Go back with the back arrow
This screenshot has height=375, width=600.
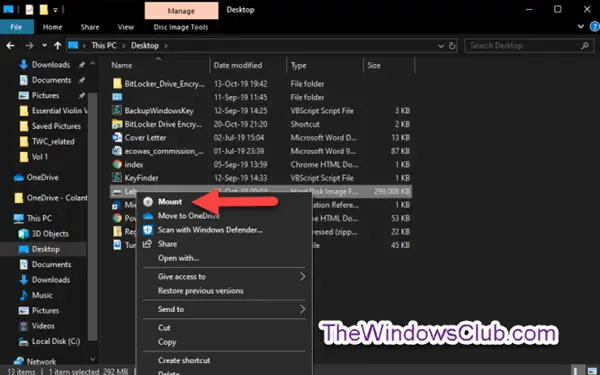10,46
